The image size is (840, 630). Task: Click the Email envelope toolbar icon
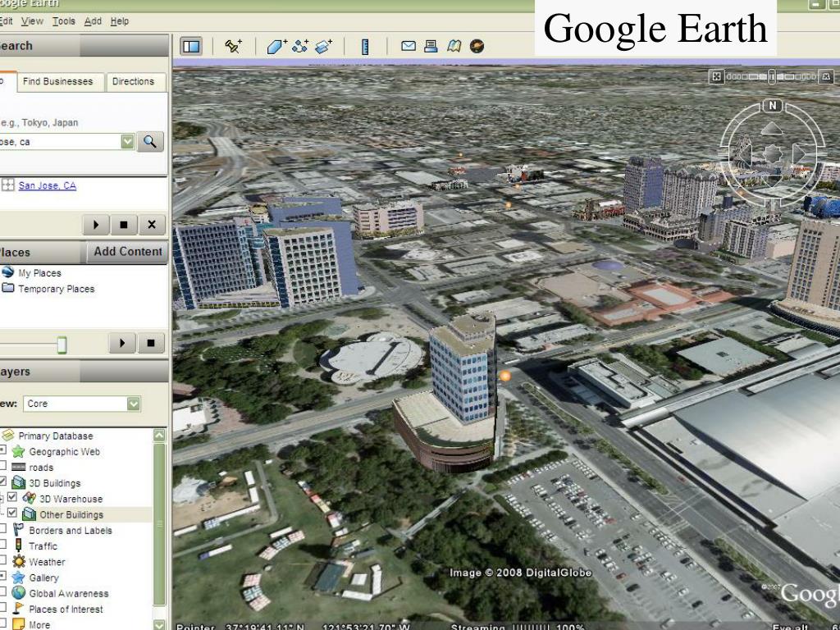409,46
